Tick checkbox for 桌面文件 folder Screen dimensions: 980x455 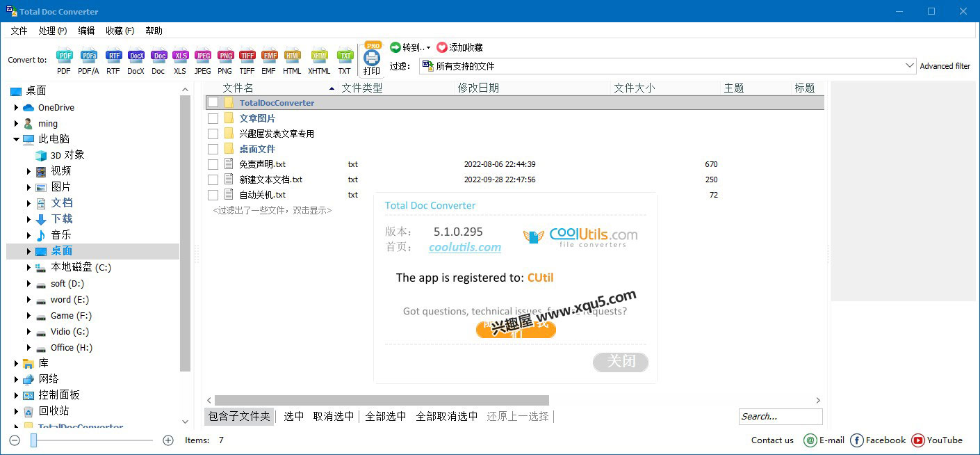(x=213, y=149)
